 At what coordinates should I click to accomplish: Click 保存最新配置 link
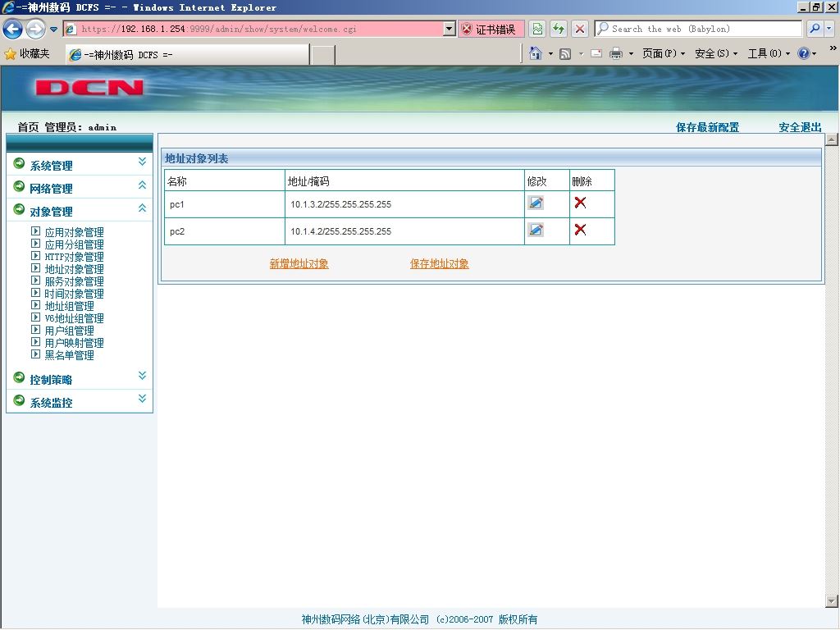[707, 127]
